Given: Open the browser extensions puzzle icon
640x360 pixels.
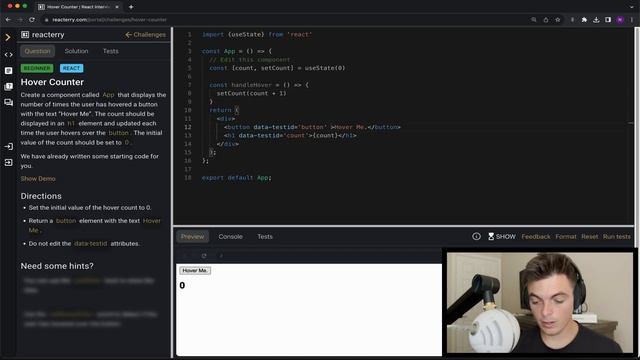Looking at the screenshot, I should point(584,20).
